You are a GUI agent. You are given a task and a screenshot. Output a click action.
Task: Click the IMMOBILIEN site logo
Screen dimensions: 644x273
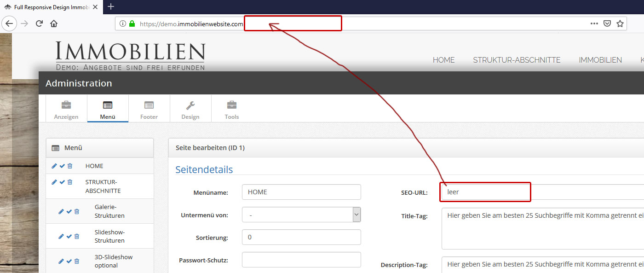coord(130,55)
